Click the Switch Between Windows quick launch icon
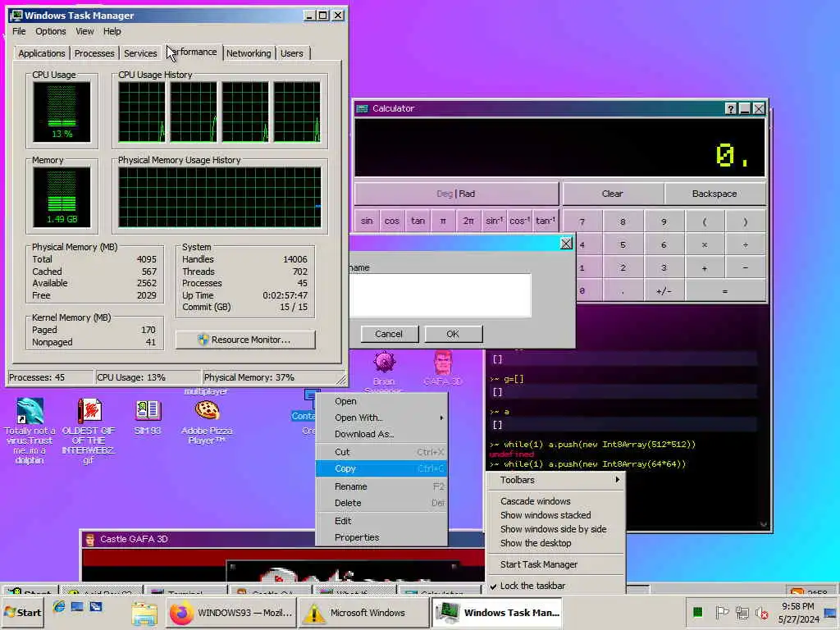This screenshot has width=840, height=630. pos(96,606)
